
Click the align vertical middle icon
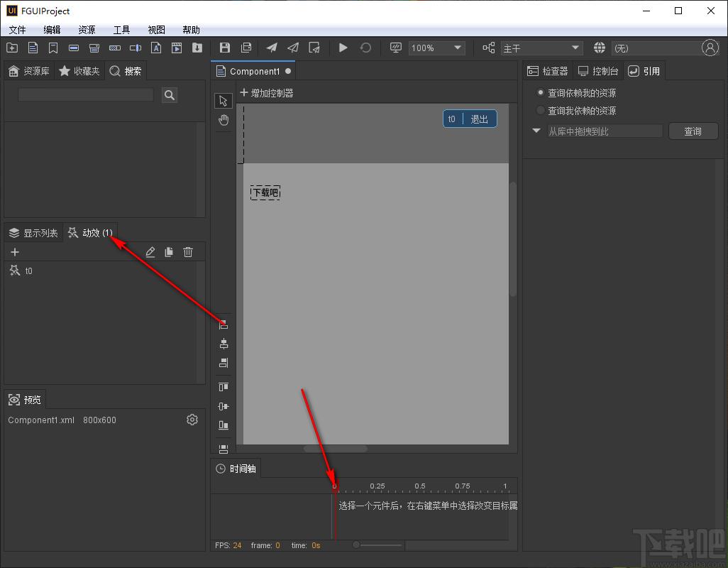point(224,406)
